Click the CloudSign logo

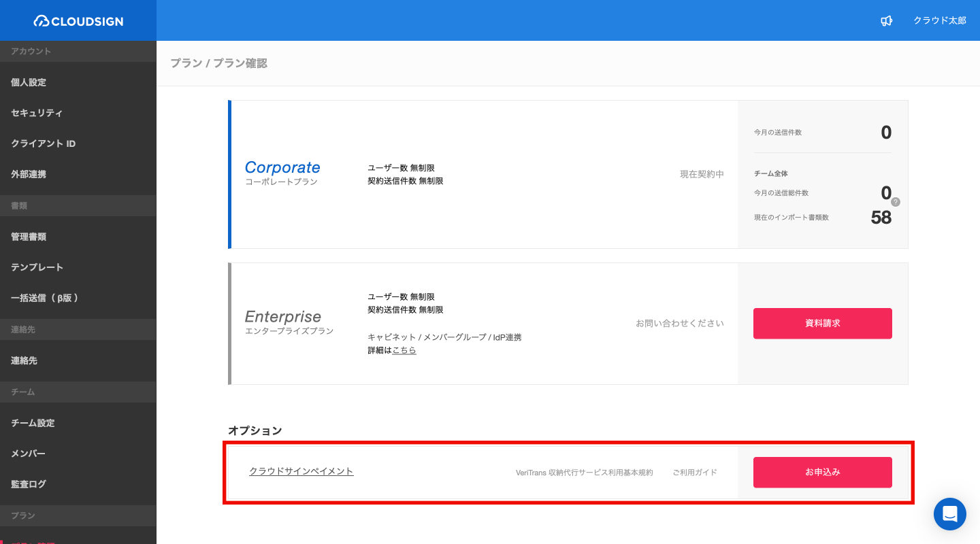tap(78, 21)
